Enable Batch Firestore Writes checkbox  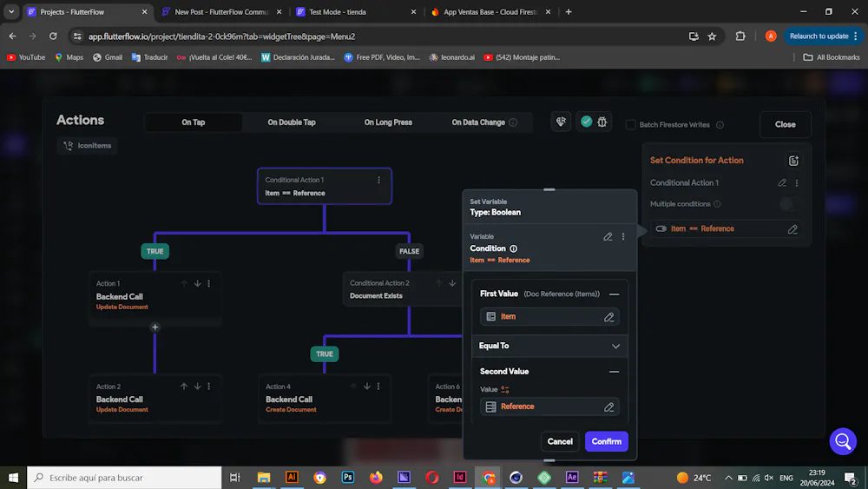(x=630, y=124)
